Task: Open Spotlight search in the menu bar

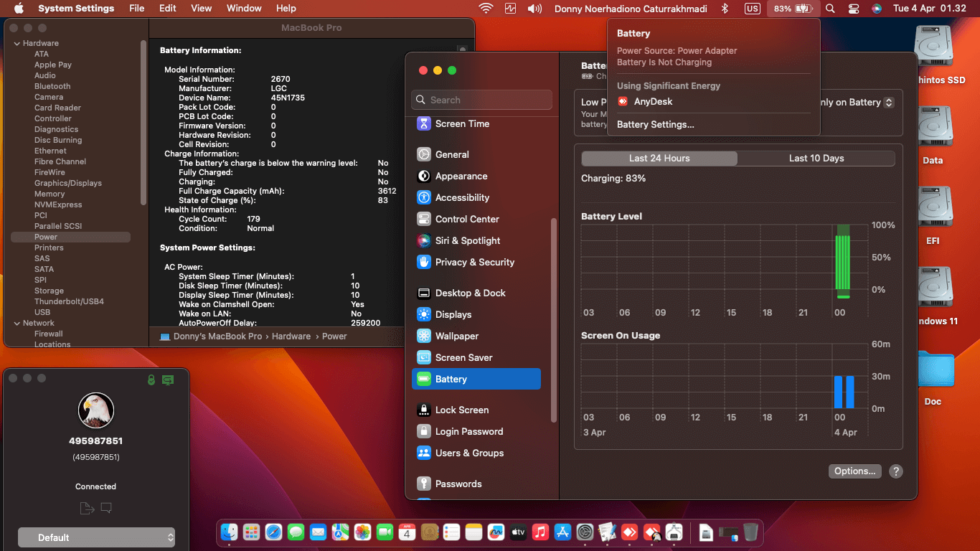Action: click(830, 9)
